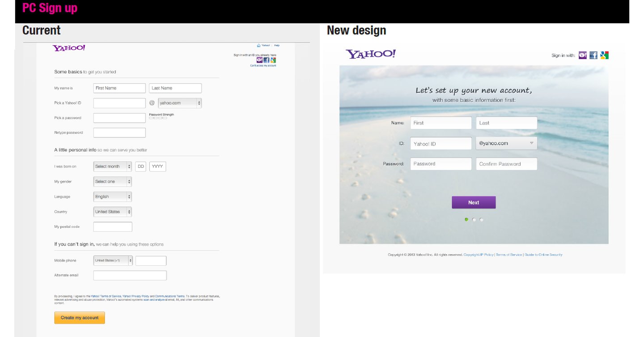This screenshot has height=337, width=644.
Task: Click Confirm Password field in New design
Action: pyautogui.click(x=506, y=164)
